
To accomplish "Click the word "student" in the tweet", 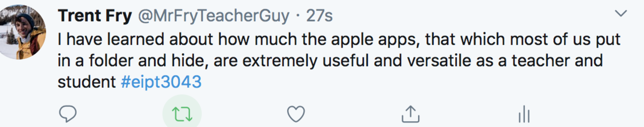I will pos(87,82).
